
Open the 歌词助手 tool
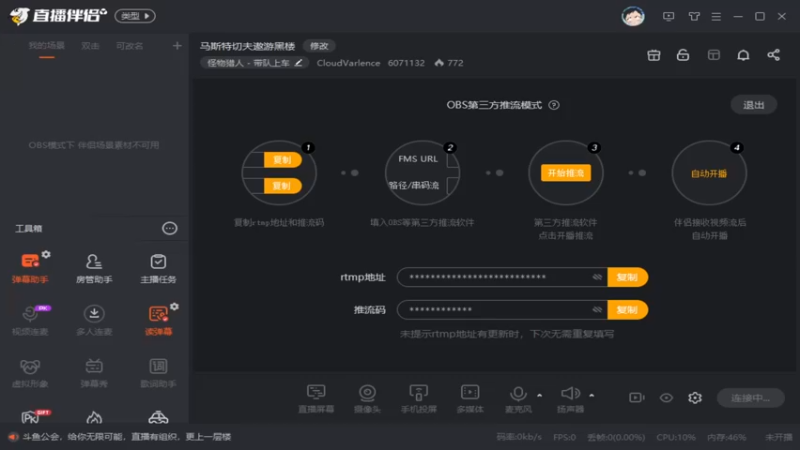tap(158, 373)
